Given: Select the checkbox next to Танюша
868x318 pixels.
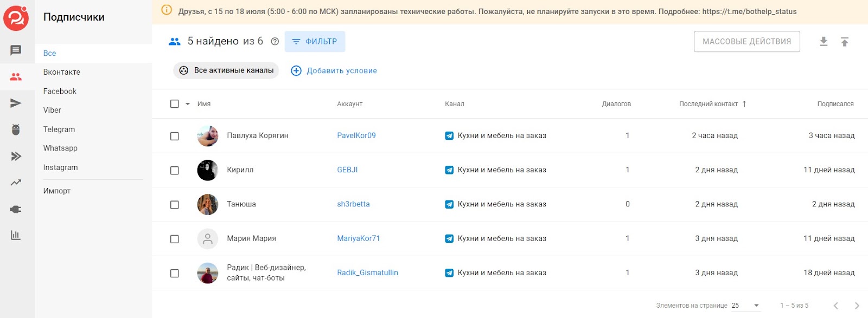Looking at the screenshot, I should pyautogui.click(x=175, y=205).
